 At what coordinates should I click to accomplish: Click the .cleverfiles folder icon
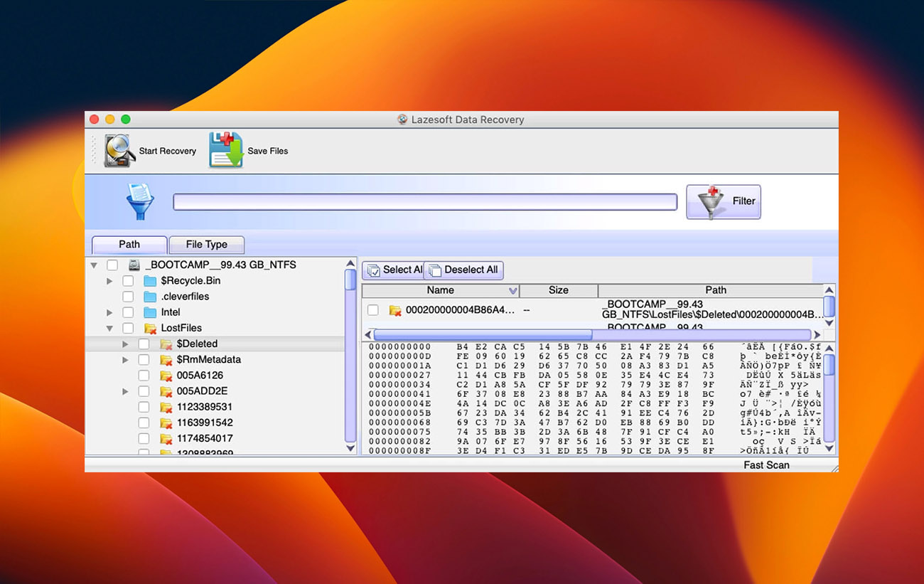pos(150,296)
